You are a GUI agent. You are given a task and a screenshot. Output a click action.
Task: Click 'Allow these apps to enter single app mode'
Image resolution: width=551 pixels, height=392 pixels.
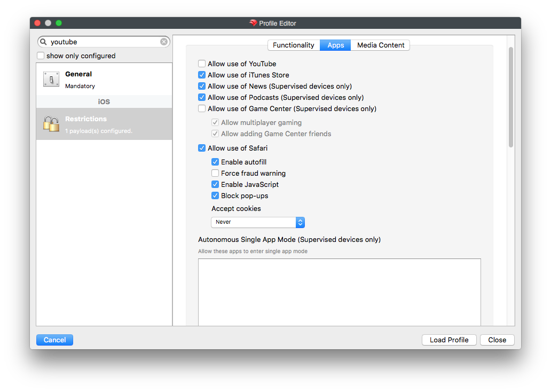tap(253, 252)
